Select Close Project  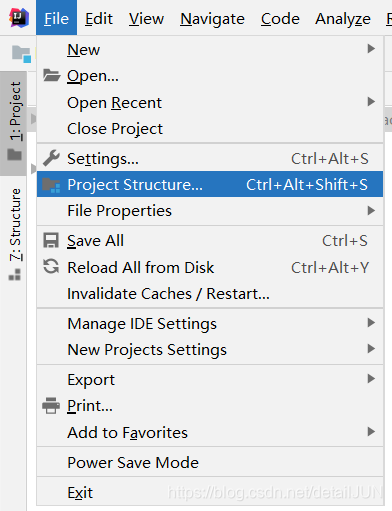tap(210, 129)
